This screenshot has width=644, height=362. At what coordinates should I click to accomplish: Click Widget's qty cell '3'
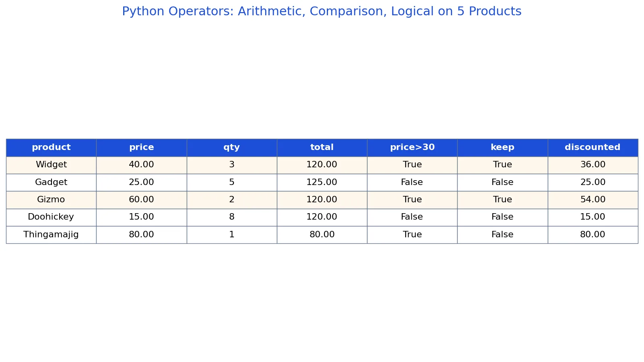point(232,165)
